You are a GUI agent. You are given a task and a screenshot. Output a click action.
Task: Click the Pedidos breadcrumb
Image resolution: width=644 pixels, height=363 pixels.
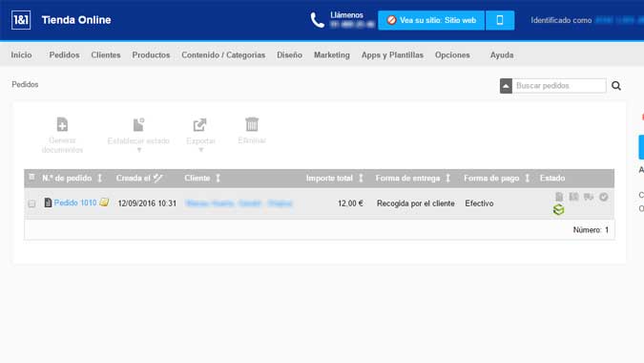25,84
